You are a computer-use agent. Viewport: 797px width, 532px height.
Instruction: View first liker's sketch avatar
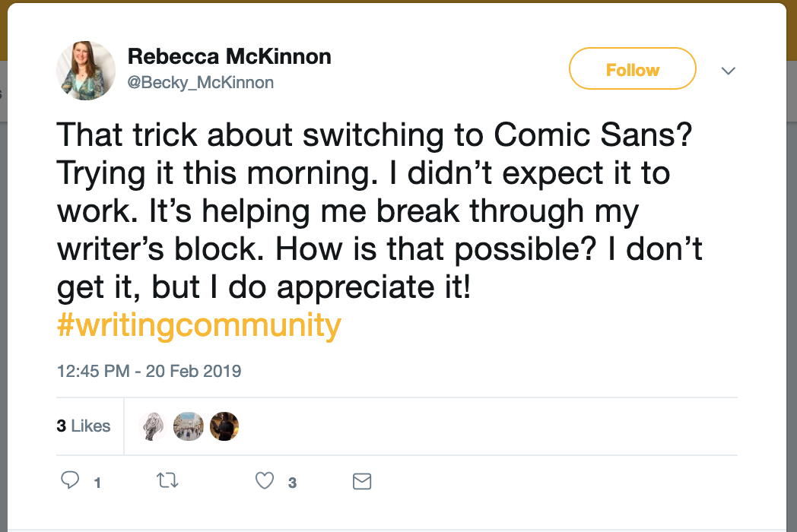[x=154, y=426]
